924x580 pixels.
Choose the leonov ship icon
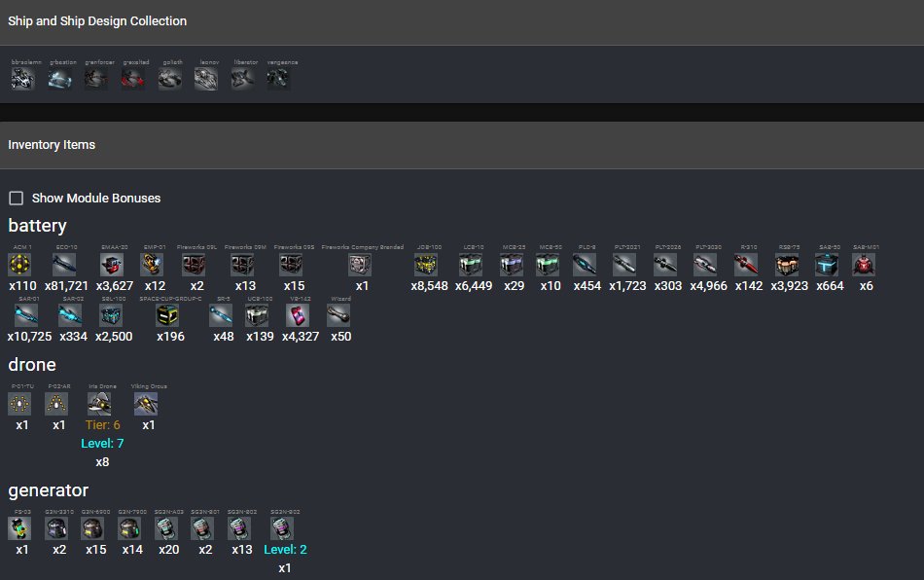coord(206,80)
